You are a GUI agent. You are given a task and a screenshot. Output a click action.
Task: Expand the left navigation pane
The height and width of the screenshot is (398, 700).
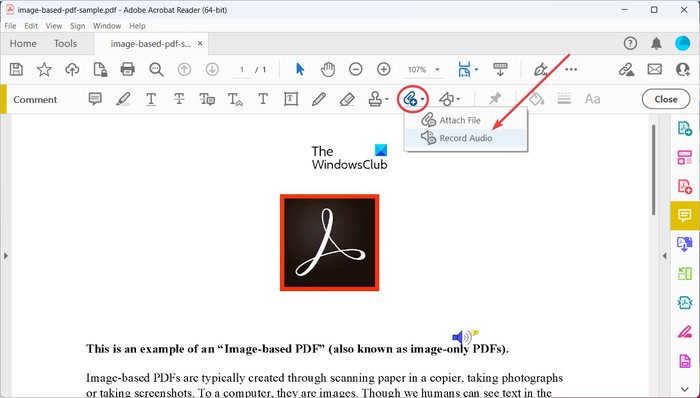click(6, 256)
